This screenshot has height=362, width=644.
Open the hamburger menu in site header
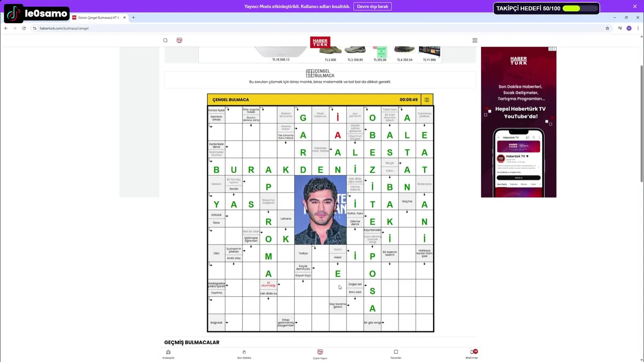pos(474,40)
